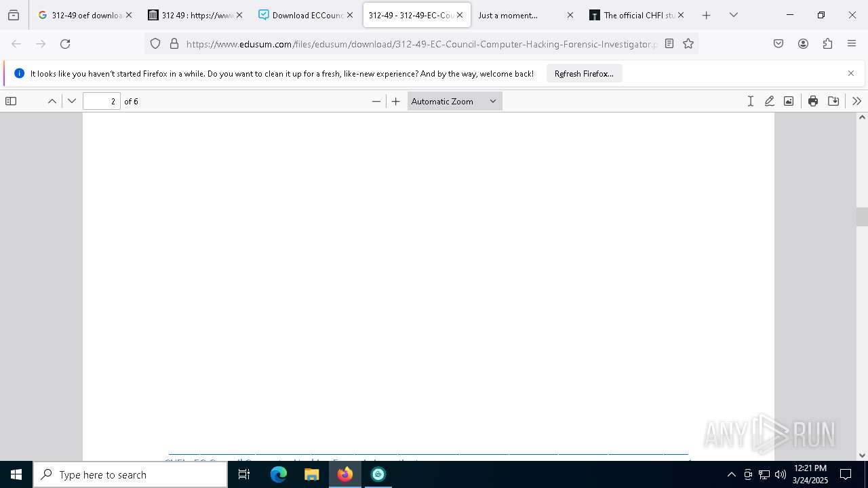This screenshot has height=488, width=868.
Task: Save the PDF document
Action: pos(833,101)
